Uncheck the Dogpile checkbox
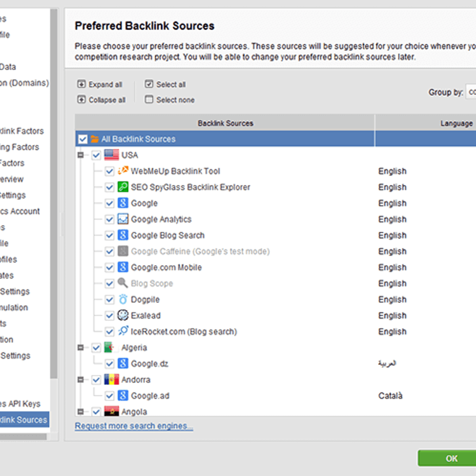476x476 pixels. 109,299
